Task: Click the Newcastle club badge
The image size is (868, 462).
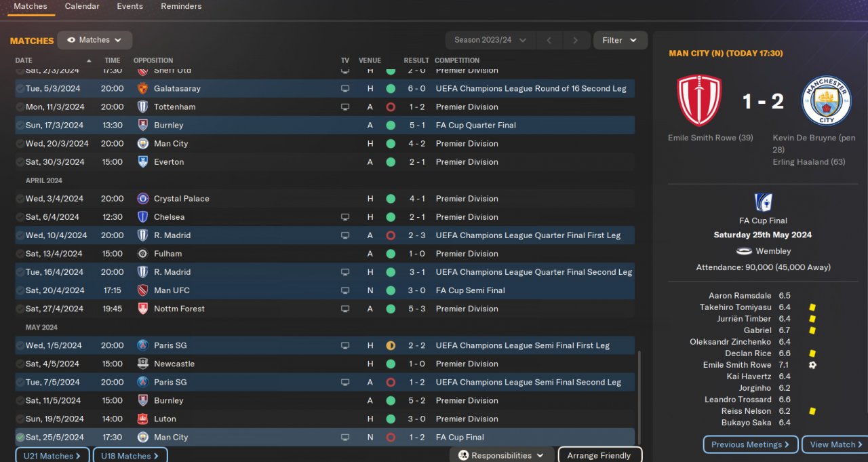Action: [142, 364]
